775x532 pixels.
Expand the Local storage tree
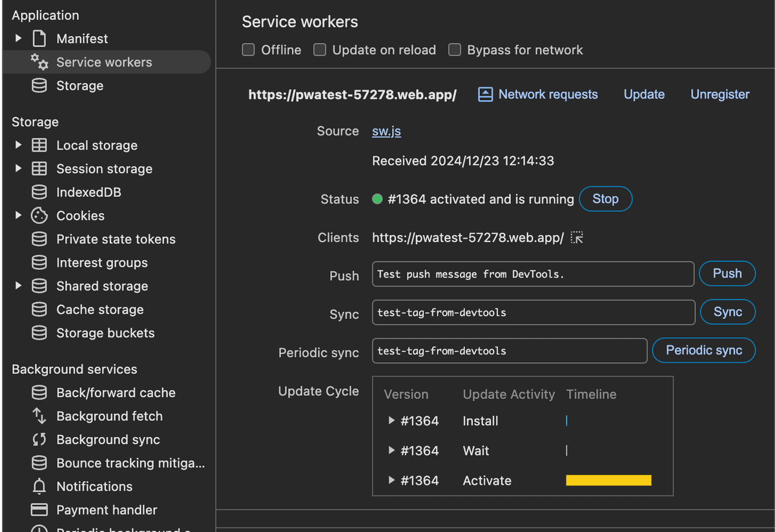tap(18, 145)
